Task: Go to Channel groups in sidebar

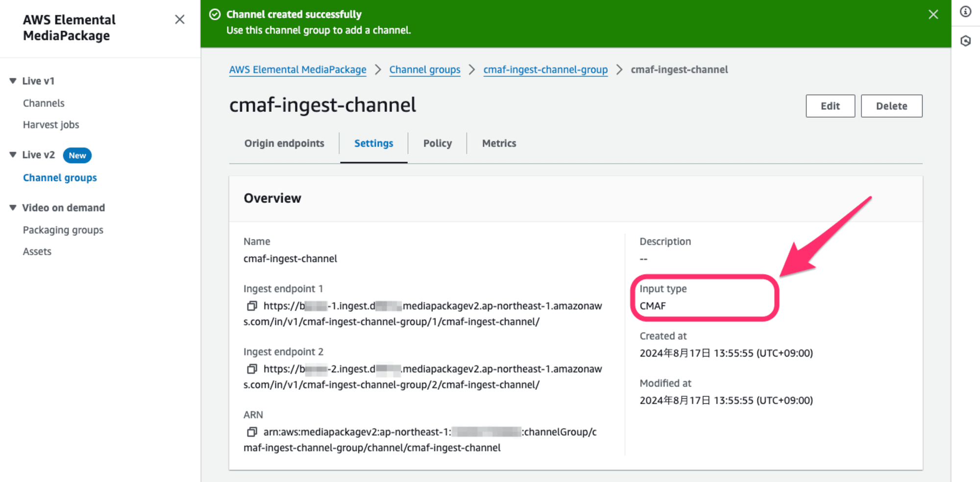Action: 60,178
